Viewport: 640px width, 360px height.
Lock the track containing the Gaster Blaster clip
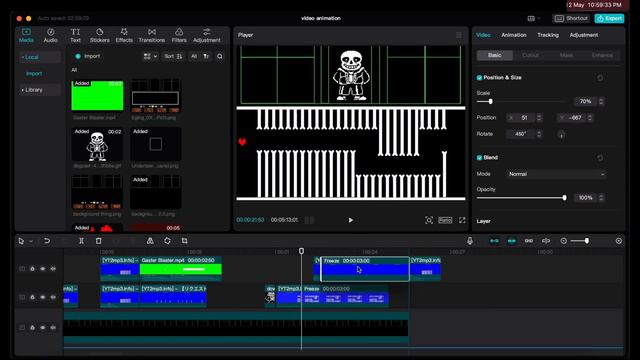(x=32, y=269)
